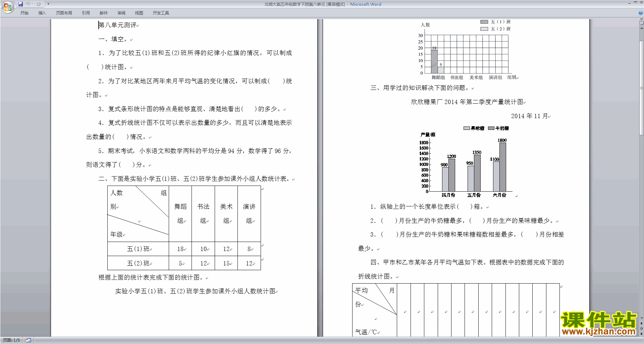Click the 美术组 table column header
This screenshot has height=344, width=644.
click(x=226, y=214)
